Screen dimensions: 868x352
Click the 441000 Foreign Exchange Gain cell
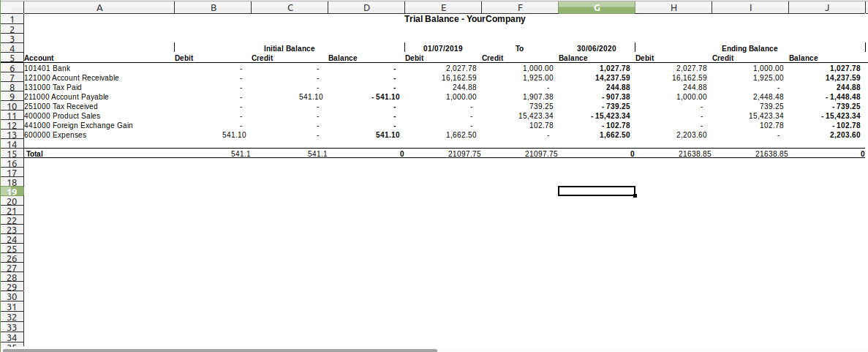[x=78, y=125]
